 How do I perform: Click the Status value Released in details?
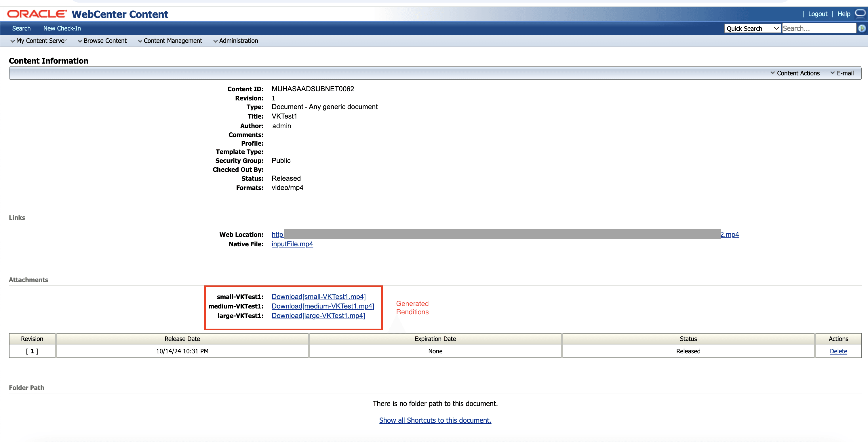tap(286, 178)
